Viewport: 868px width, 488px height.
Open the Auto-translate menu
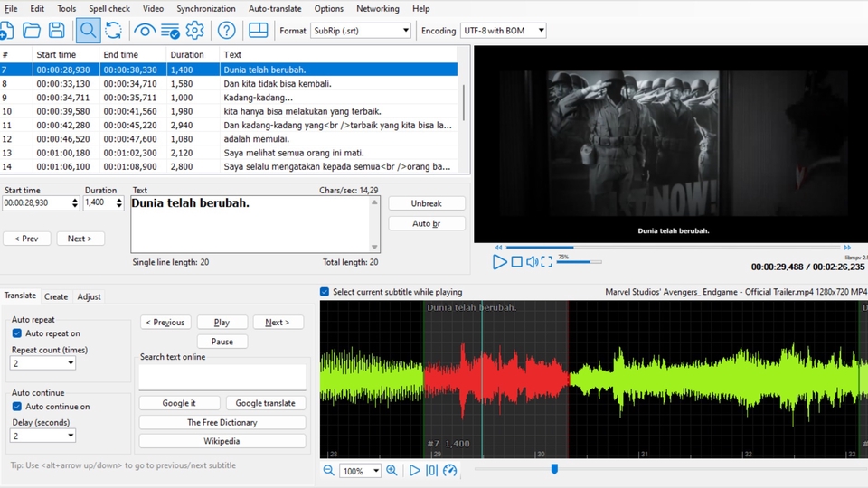coord(275,8)
